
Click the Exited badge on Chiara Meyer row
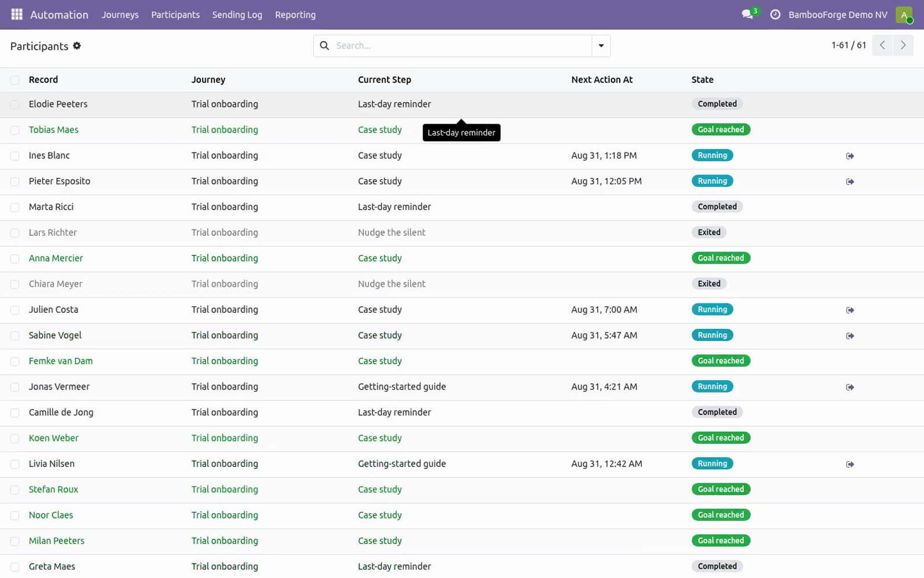tap(709, 284)
